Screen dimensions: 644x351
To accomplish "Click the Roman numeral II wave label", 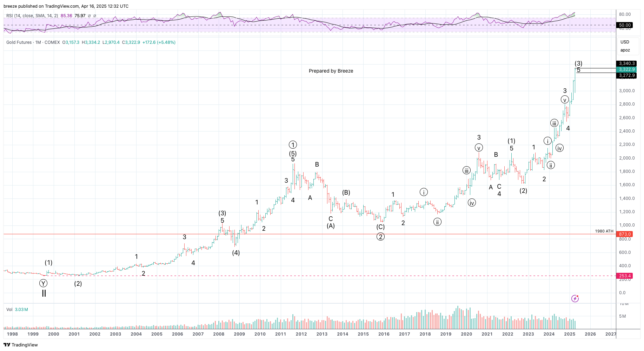I will coord(44,293).
